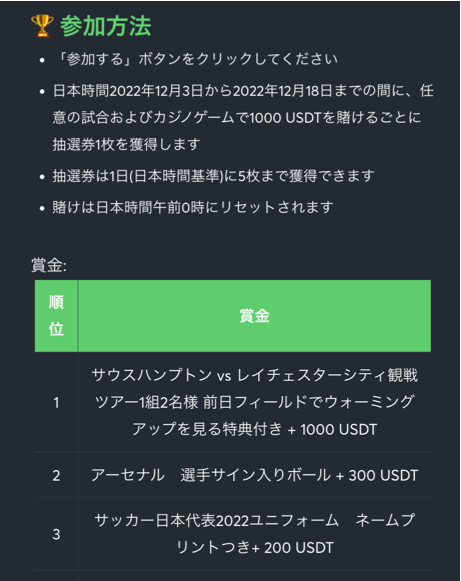Select the 抽選券は1日 5枚まで bullet
461x581 pixels.
pyautogui.click(x=213, y=176)
